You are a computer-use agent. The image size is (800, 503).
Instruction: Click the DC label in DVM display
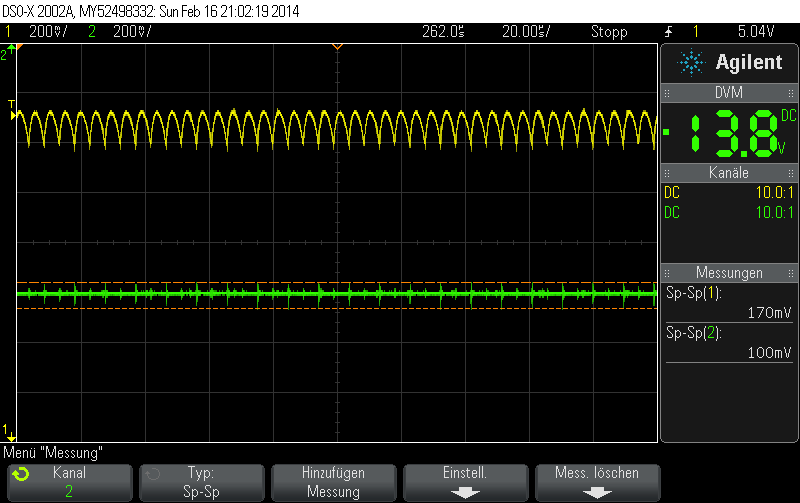[x=788, y=115]
